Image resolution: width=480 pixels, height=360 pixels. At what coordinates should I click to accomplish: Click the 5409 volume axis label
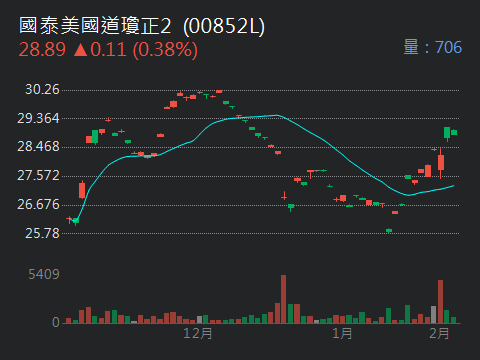coord(44,275)
